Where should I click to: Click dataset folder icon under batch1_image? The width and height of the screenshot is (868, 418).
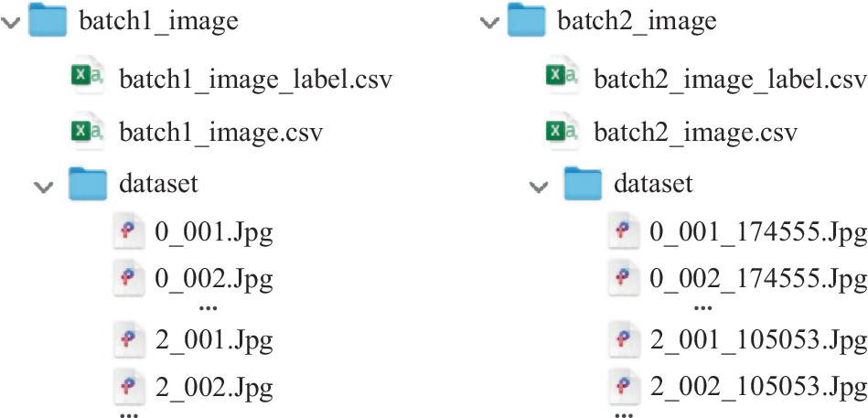(x=89, y=184)
